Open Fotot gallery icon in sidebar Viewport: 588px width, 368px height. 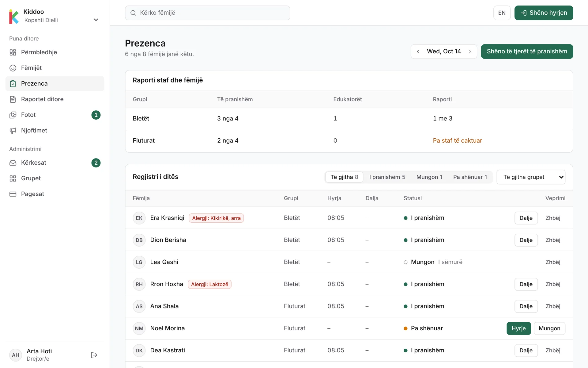coord(13,115)
